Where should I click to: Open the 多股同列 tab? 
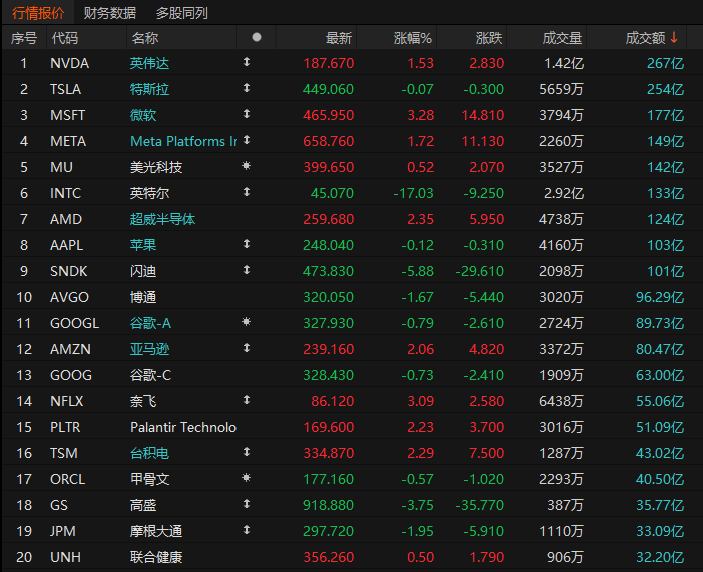182,13
